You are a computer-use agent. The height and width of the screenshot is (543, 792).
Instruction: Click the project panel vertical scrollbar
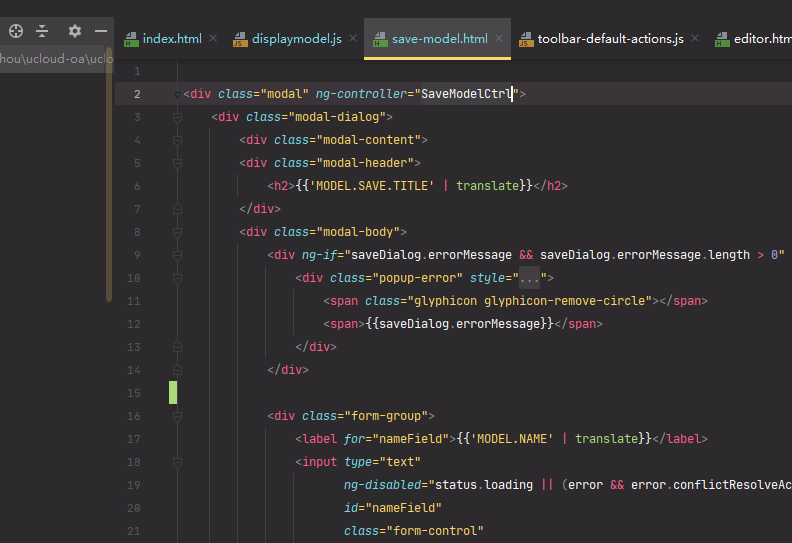coord(109,174)
